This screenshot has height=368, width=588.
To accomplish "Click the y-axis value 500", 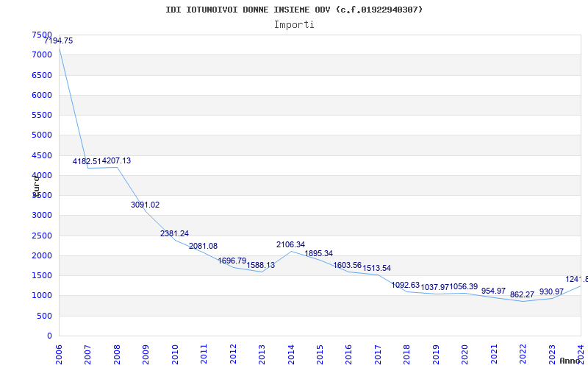I will click(44, 316).
